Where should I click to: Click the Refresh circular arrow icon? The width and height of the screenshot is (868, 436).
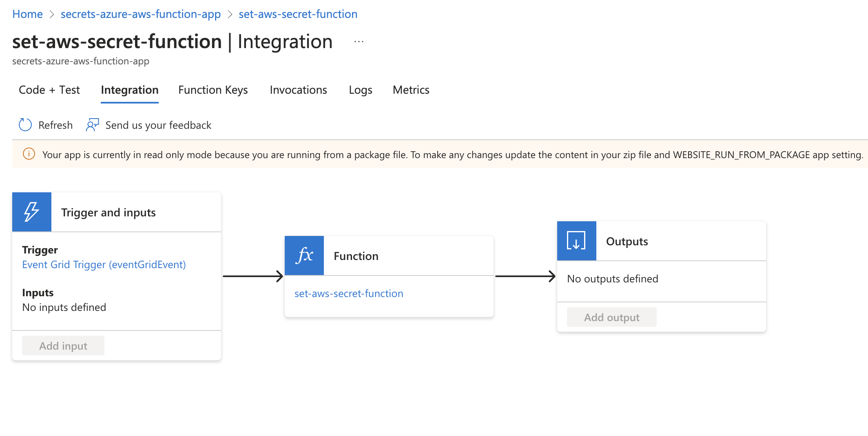25,125
